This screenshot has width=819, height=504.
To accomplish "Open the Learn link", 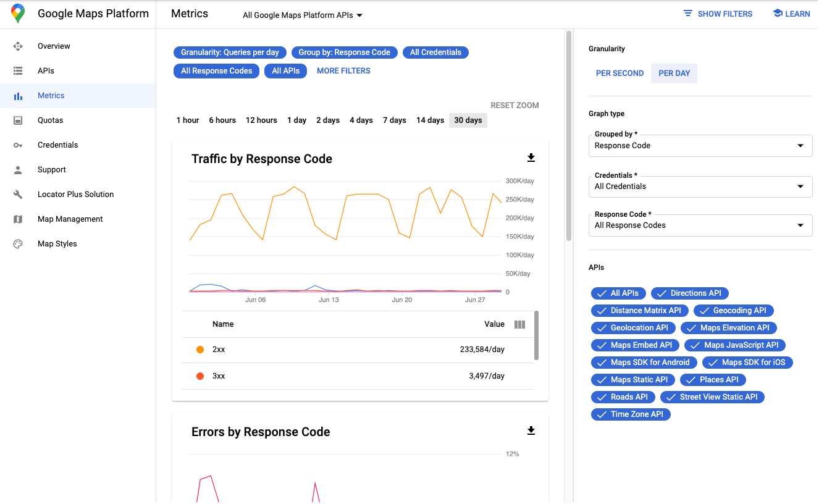I will click(x=791, y=14).
